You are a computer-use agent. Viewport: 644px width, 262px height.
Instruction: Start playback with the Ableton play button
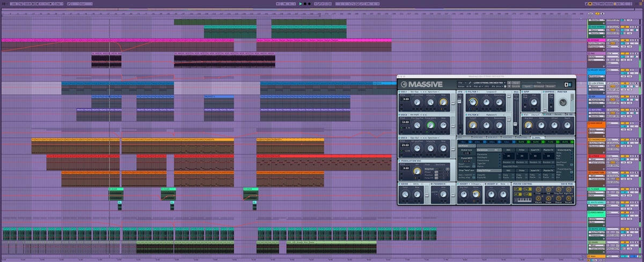301,4
